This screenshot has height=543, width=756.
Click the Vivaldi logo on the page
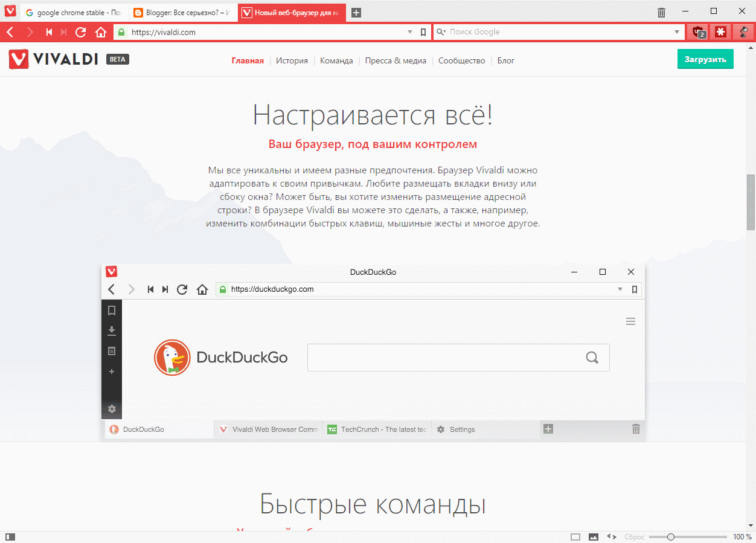coord(54,59)
